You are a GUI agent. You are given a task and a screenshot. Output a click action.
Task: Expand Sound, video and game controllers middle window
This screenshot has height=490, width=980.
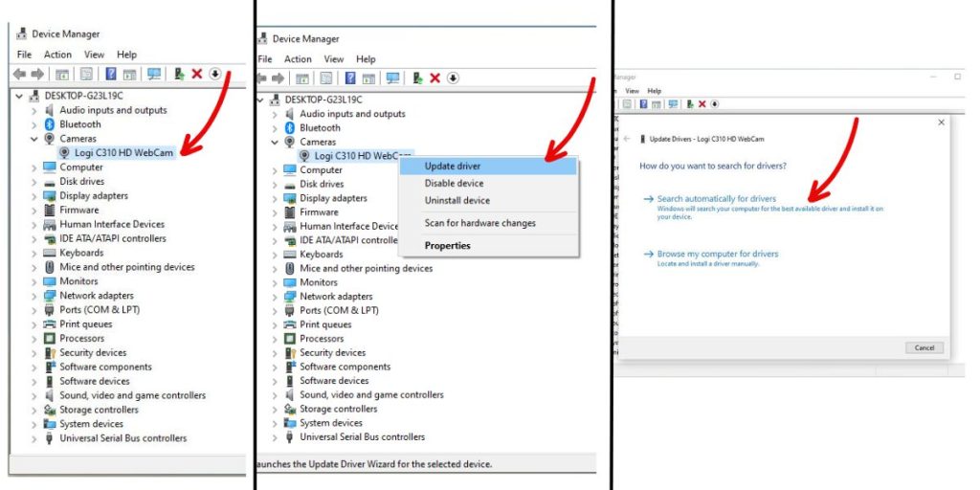pos(275,395)
